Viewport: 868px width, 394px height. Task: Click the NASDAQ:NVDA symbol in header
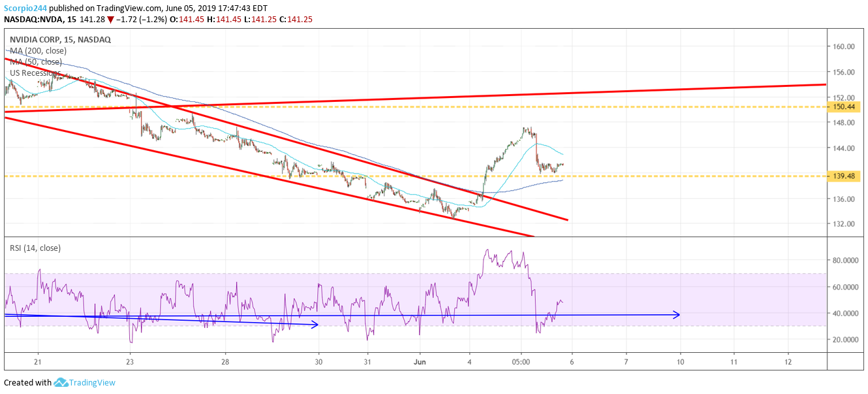tap(31, 20)
